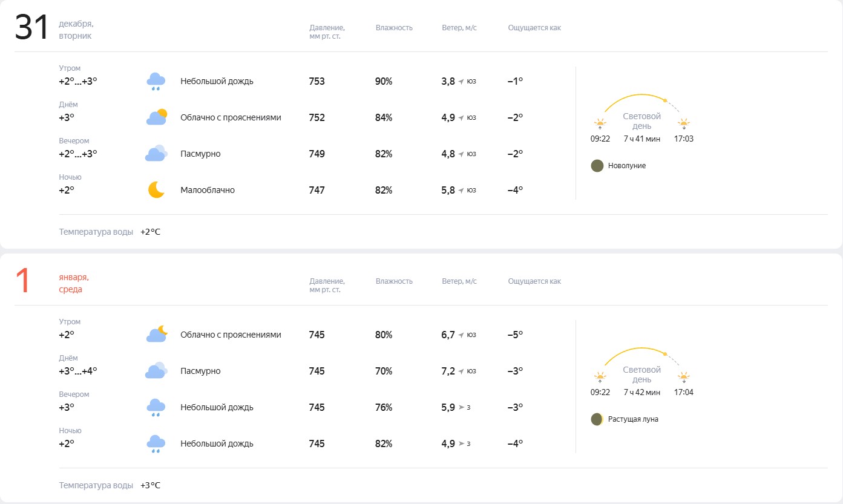Click the 'Давление' column header on December 31
Viewport: 843px width, 504px height.
(x=327, y=31)
